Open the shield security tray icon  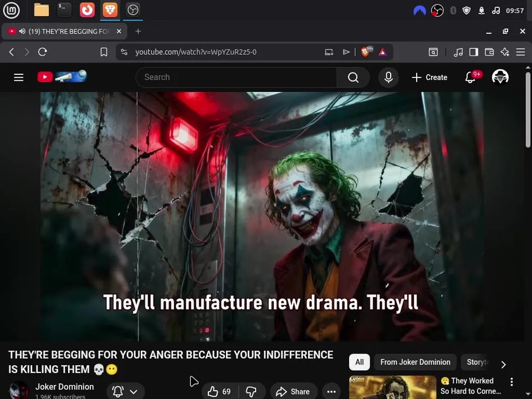467,11
